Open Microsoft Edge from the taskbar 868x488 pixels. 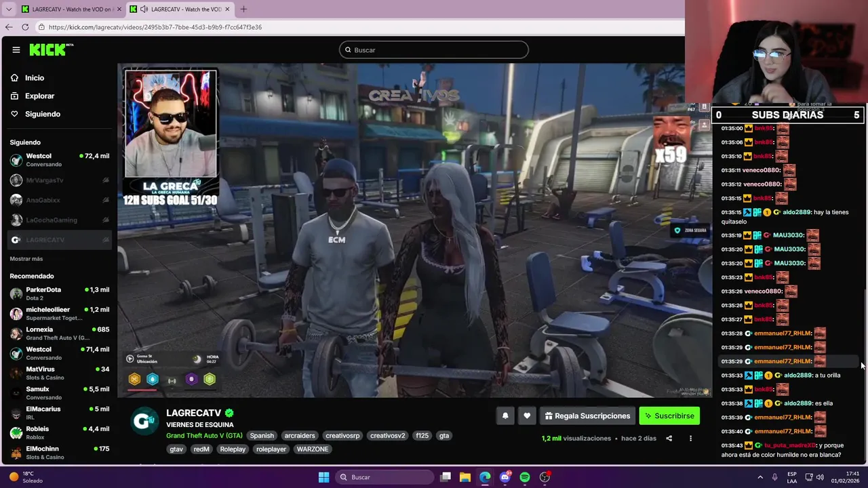coord(485,477)
